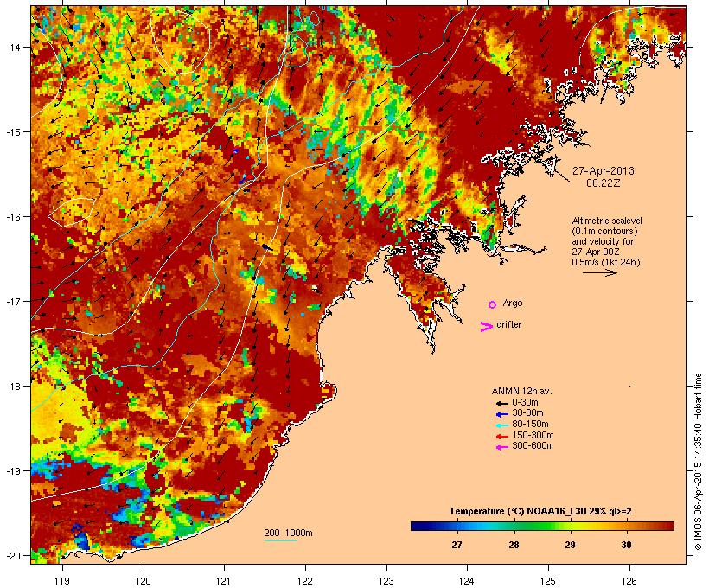Screen dimensions: 709x588
Task: Click the 'drifter' legend label
Action: (x=508, y=324)
